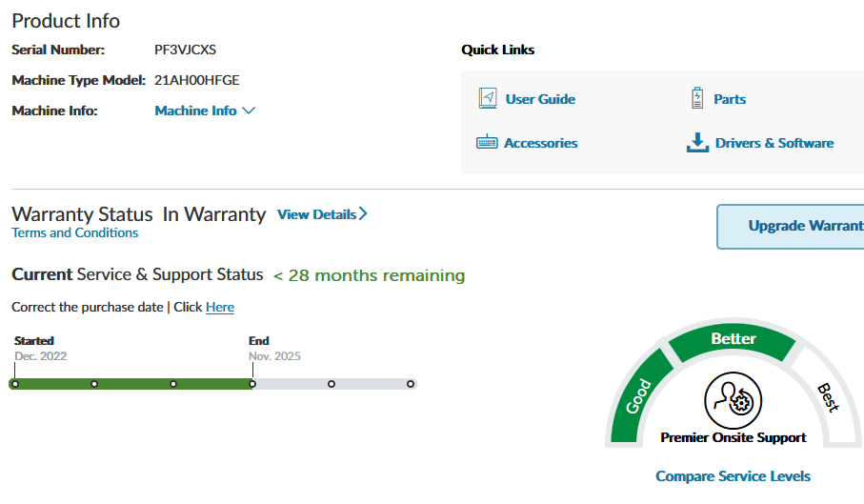Click the green filled warranty progress bar
Screen dimensions: 864x504
coord(133,384)
